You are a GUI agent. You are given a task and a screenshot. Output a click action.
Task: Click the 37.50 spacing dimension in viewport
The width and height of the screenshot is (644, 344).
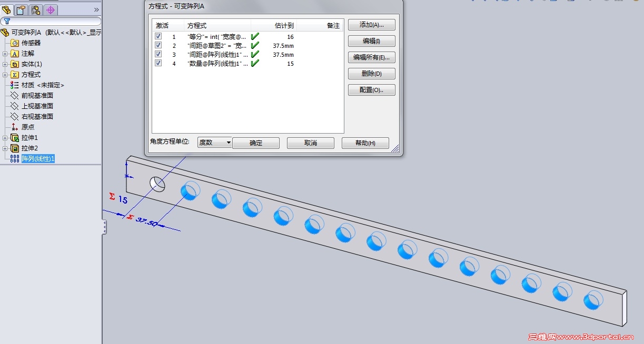click(x=146, y=221)
